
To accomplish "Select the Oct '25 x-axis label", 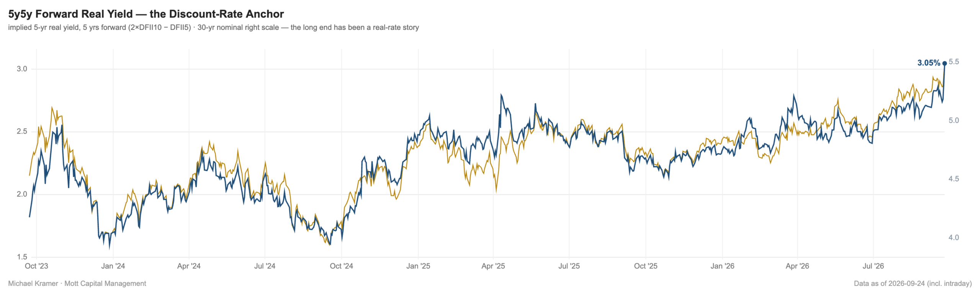I will [645, 266].
